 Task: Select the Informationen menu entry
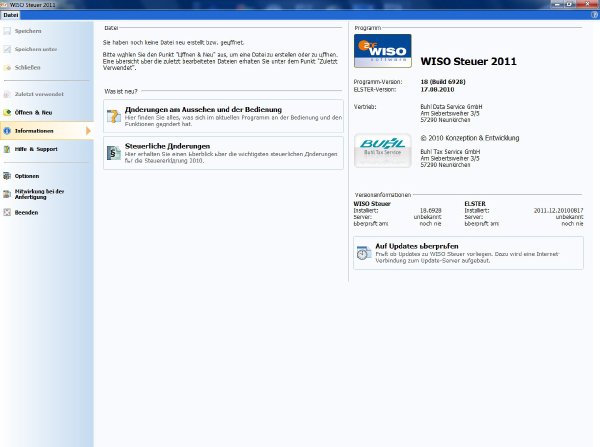pos(34,131)
